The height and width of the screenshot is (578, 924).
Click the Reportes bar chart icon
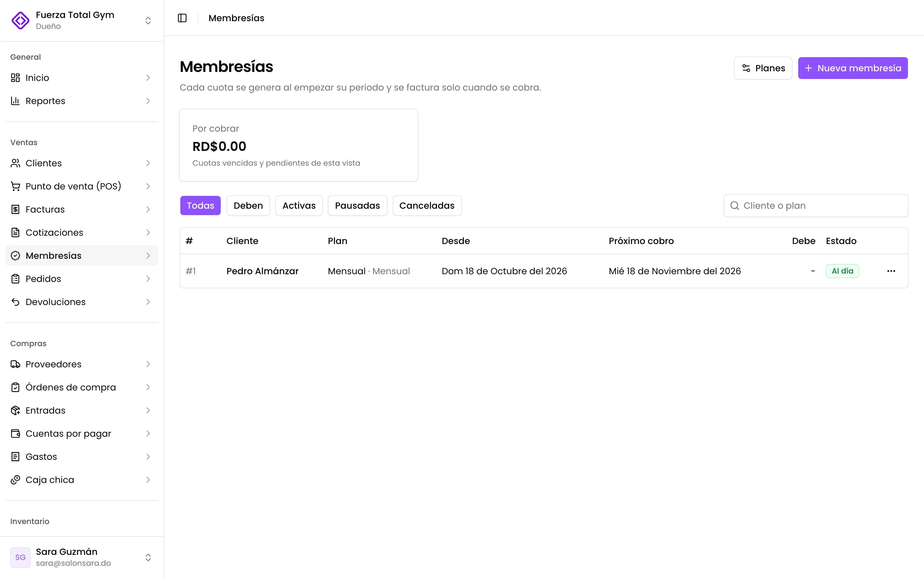[x=15, y=101]
